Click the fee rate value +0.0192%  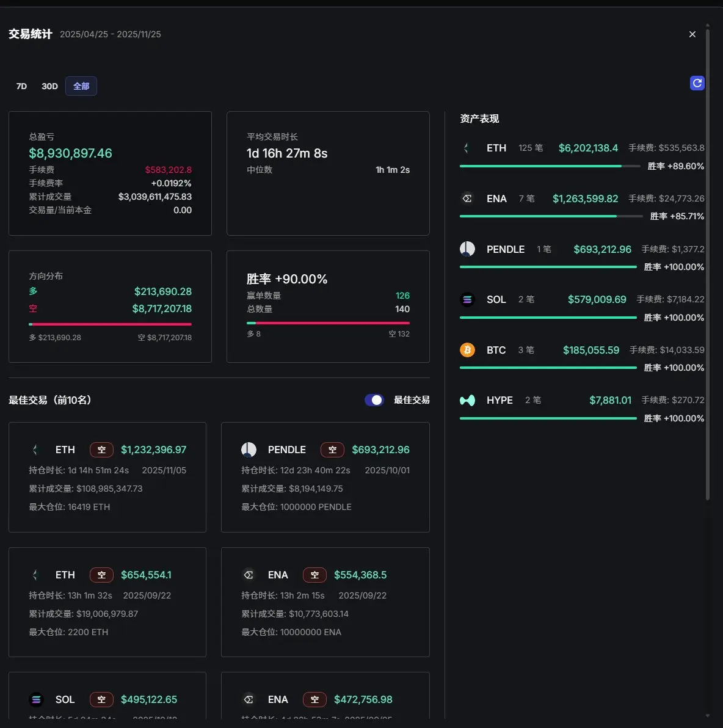click(172, 183)
